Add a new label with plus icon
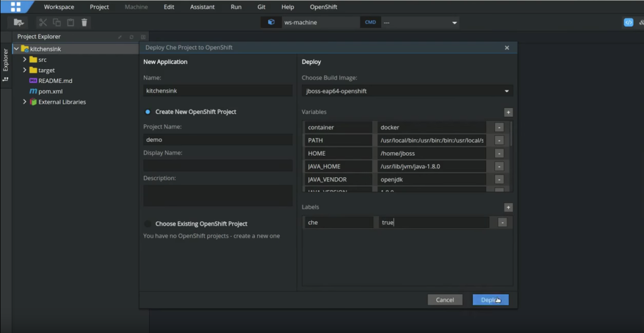Image resolution: width=644 pixels, height=333 pixels. point(508,207)
